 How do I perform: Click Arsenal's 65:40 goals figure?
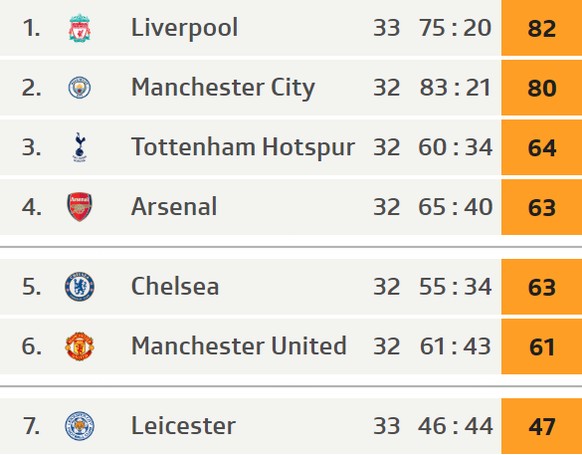(455, 207)
